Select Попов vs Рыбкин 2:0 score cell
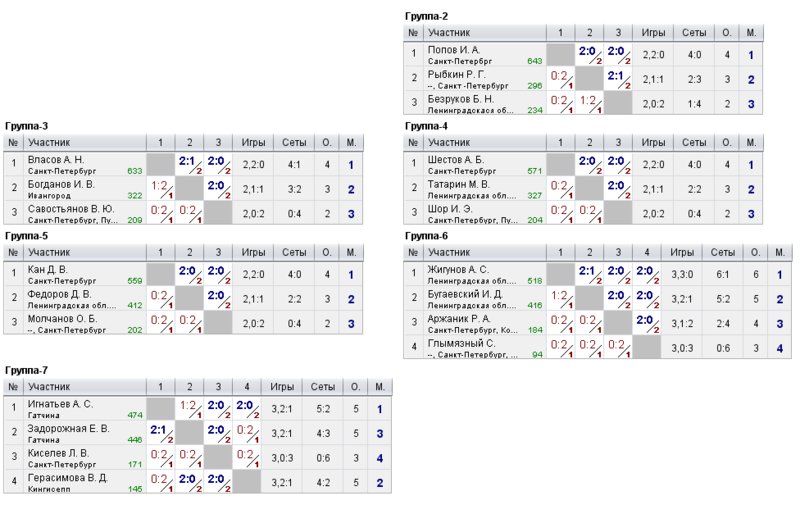The width and height of the screenshot is (800, 523). coord(589,55)
